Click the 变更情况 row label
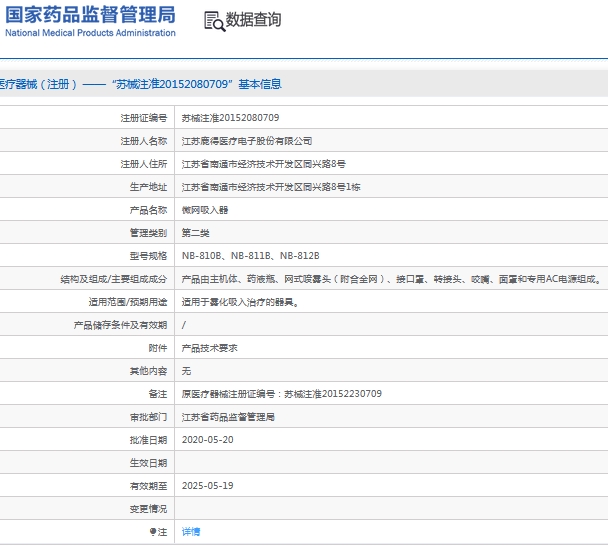The image size is (608, 553). 148,509
